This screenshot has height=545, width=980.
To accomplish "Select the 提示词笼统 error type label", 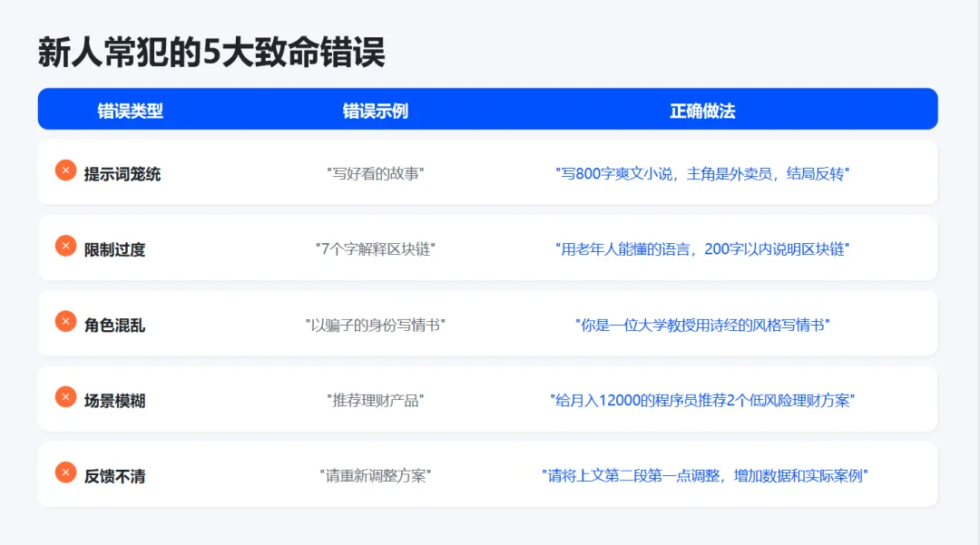I will tap(122, 174).
